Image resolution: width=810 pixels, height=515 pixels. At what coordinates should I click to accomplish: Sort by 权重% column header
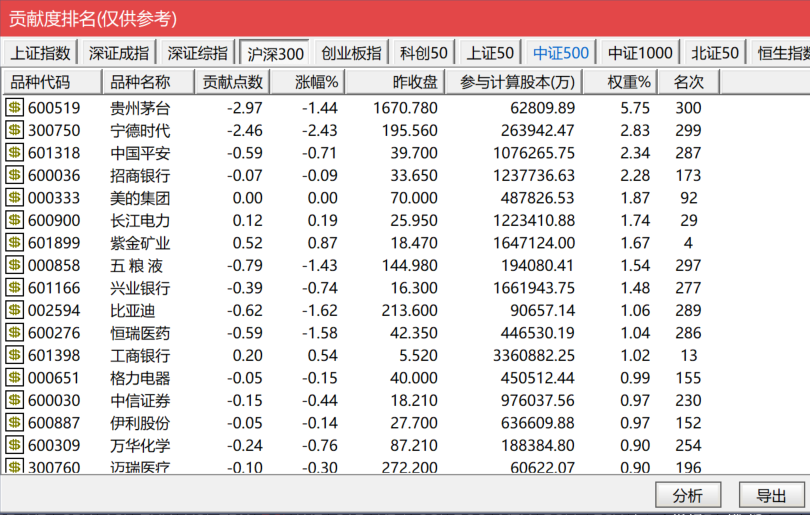tap(620, 82)
